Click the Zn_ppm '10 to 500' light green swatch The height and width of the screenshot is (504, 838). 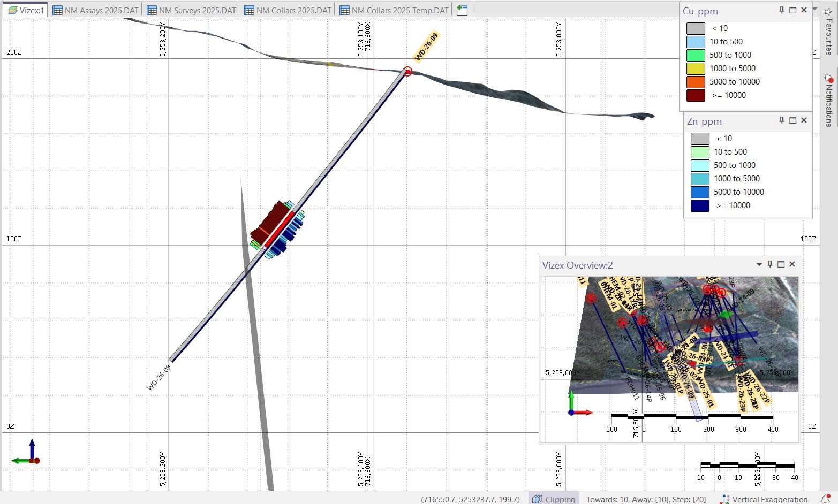click(700, 152)
